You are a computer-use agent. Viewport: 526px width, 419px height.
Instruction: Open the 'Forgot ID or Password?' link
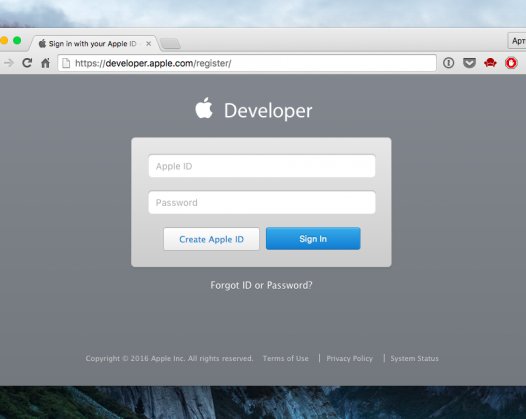pos(261,285)
